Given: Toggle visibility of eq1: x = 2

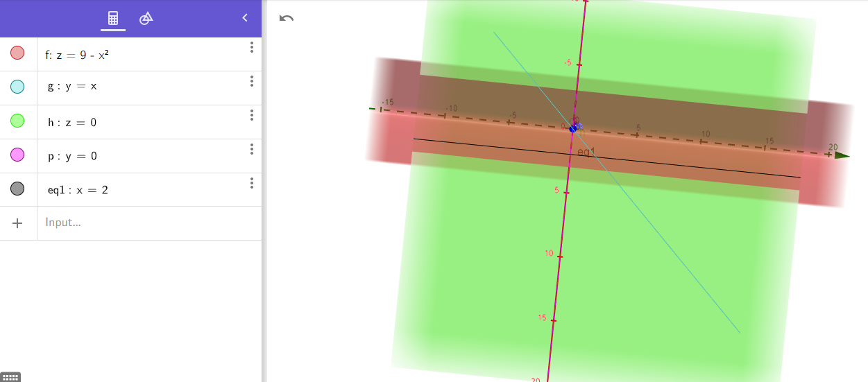Looking at the screenshot, I should click(18, 189).
